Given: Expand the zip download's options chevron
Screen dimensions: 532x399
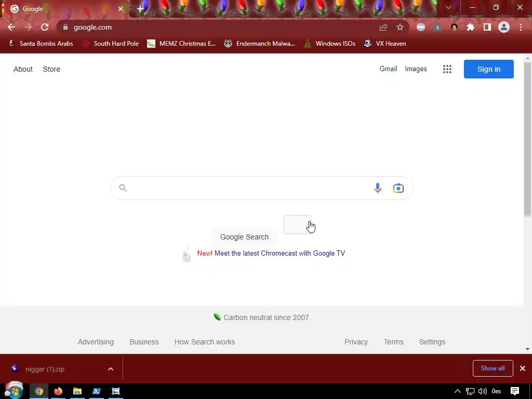Looking at the screenshot, I should 111,369.
